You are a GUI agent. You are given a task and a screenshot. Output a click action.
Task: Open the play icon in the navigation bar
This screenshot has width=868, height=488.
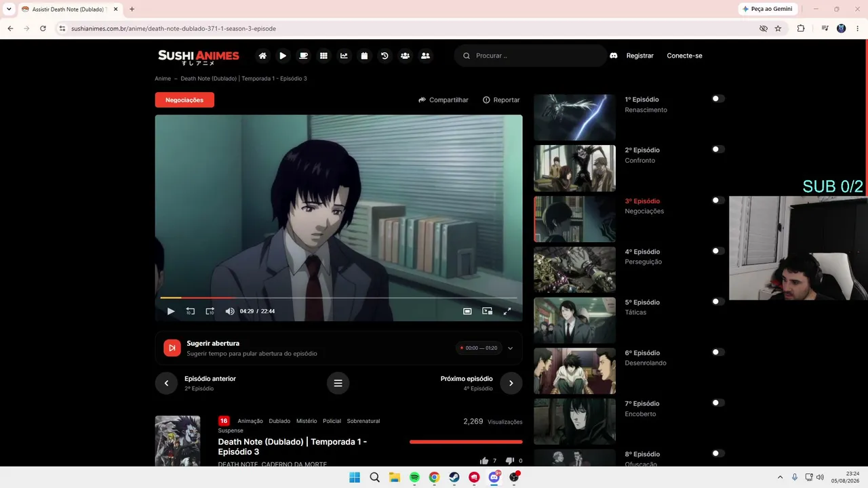tap(283, 56)
